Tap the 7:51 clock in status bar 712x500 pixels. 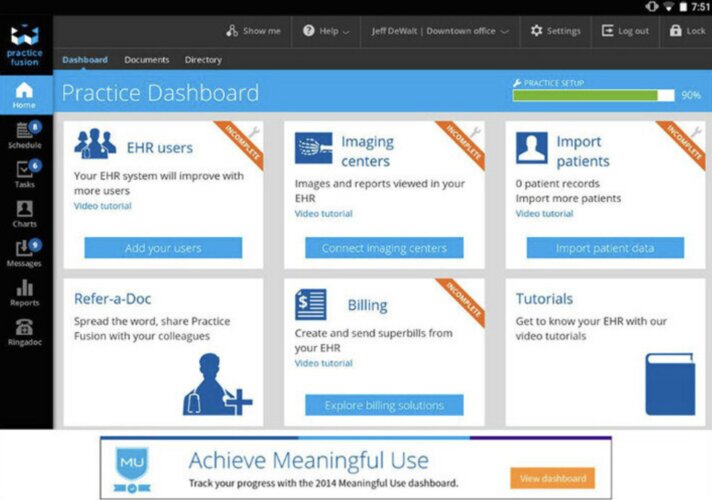(x=701, y=6)
